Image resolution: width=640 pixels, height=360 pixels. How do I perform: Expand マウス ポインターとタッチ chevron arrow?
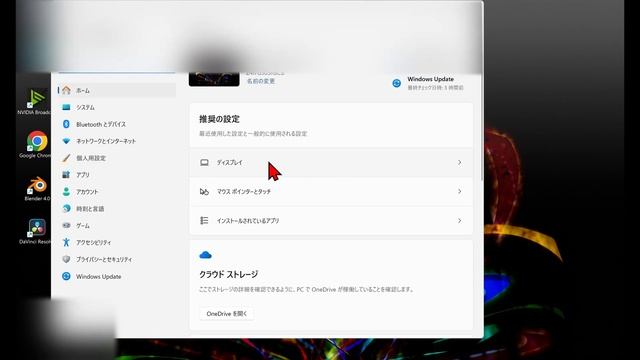click(460, 191)
